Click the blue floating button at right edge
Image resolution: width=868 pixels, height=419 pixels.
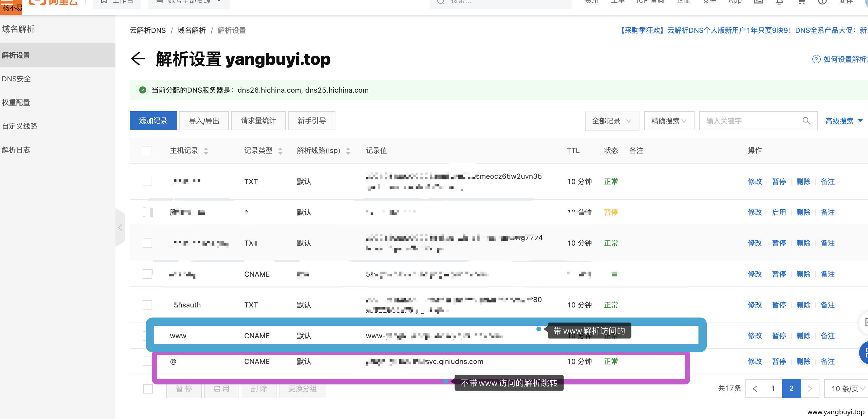point(864,352)
